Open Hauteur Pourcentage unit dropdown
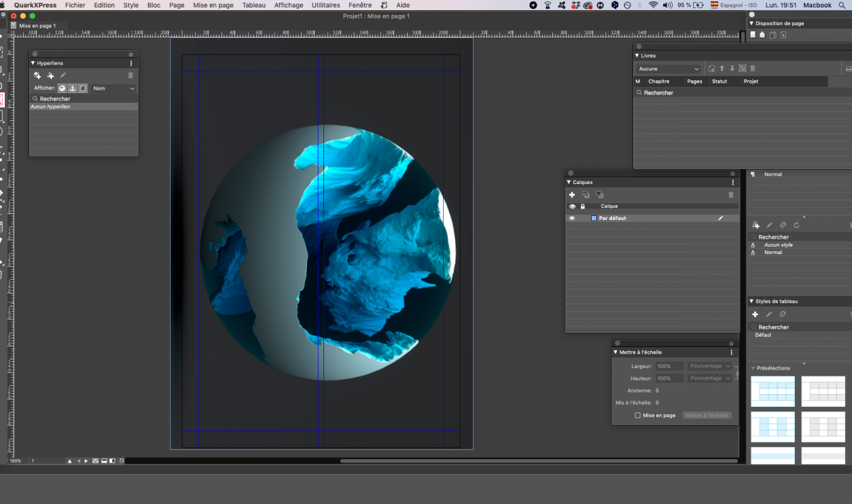The image size is (852, 504). pyautogui.click(x=710, y=378)
